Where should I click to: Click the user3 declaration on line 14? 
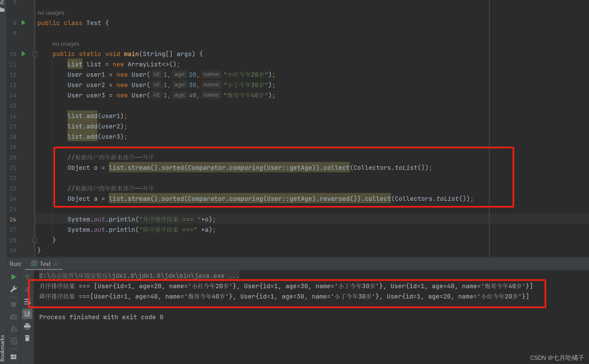click(x=171, y=95)
